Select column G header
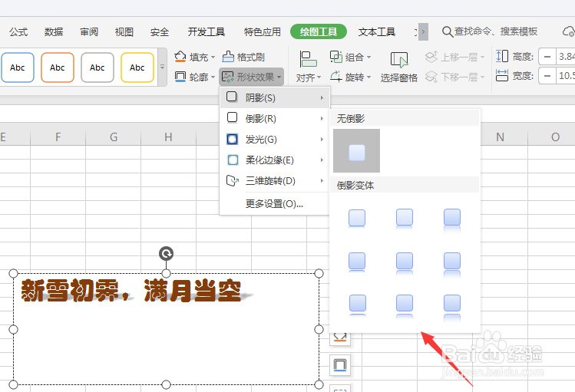575x392 pixels. coord(114,137)
